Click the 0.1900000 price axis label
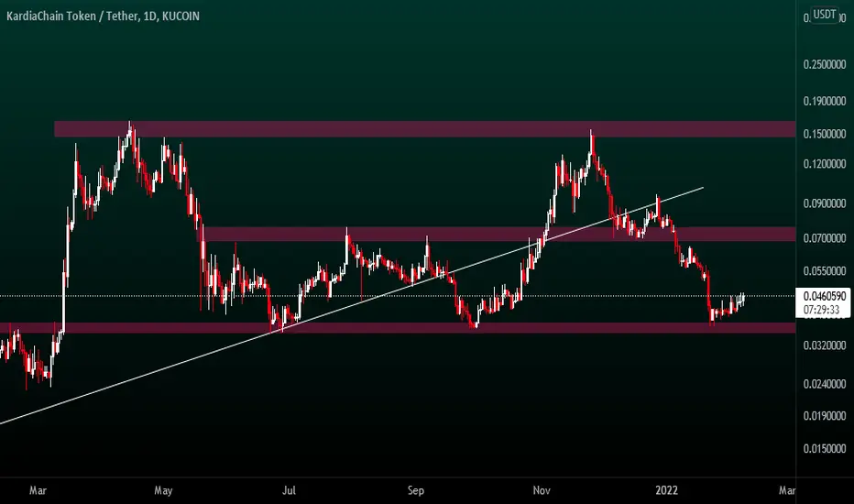Viewport: 854px width, 504px height. pyautogui.click(x=824, y=102)
